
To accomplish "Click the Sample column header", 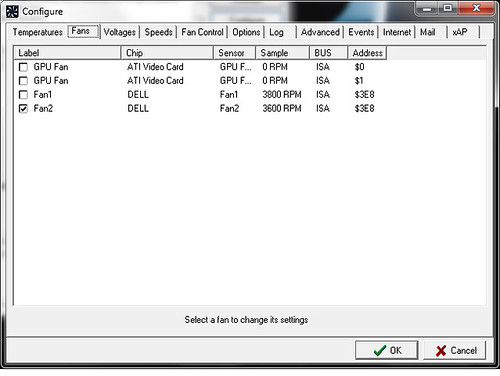I will [282, 53].
